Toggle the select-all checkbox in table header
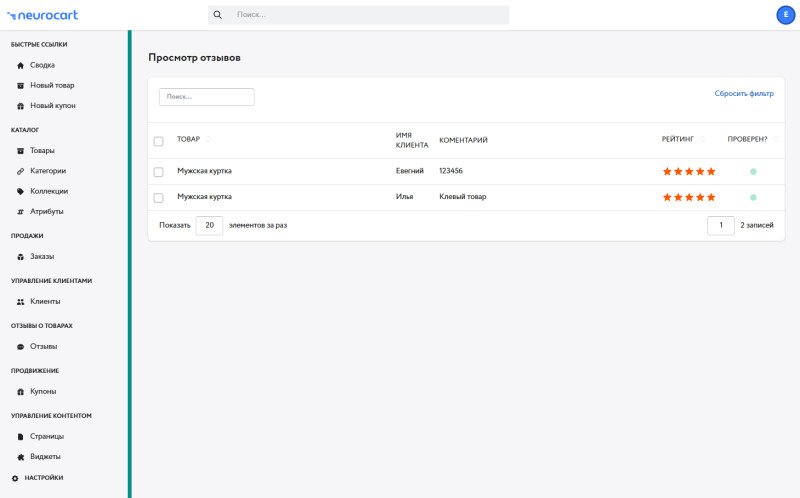The height and width of the screenshot is (498, 800). pyautogui.click(x=158, y=141)
